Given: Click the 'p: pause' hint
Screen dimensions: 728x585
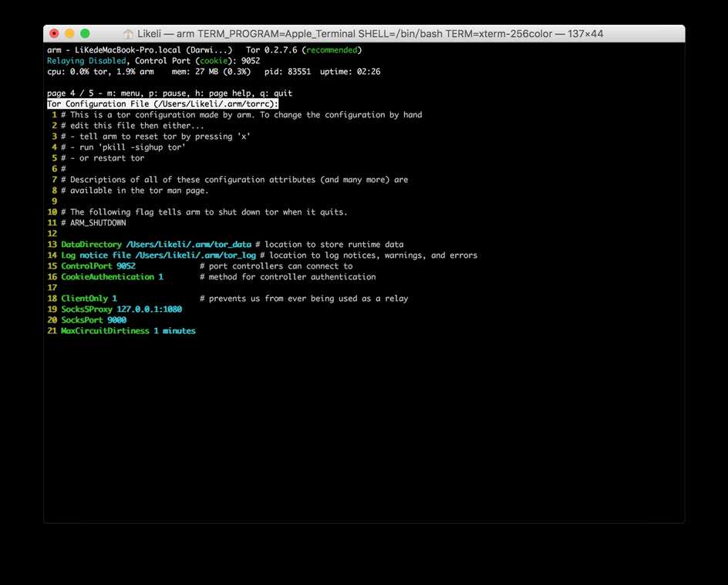Looking at the screenshot, I should (x=167, y=93).
